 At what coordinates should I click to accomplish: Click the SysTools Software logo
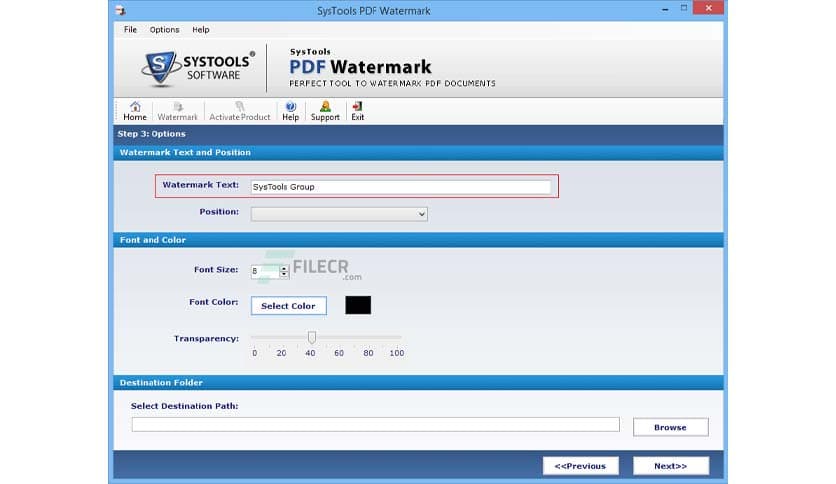198,68
